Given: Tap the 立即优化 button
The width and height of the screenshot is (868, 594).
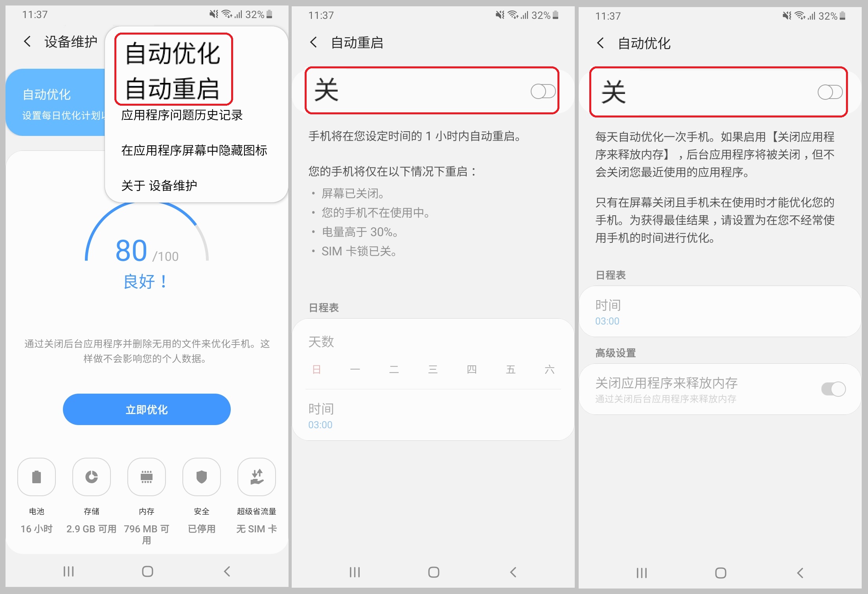Looking at the screenshot, I should [147, 409].
